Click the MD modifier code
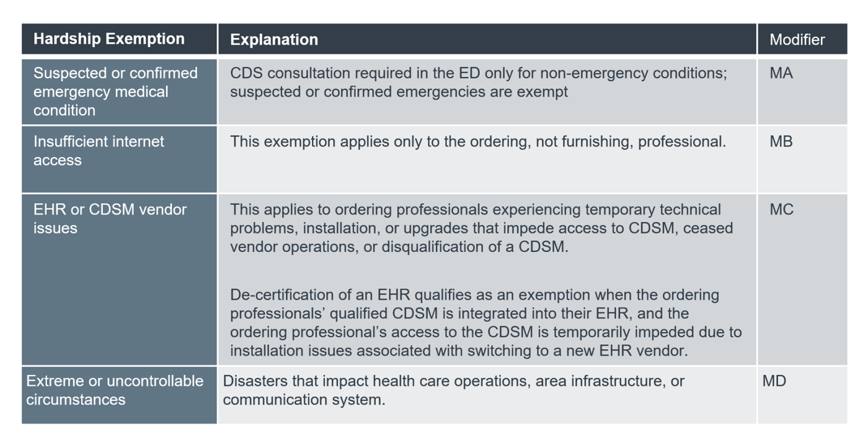The width and height of the screenshot is (868, 443). (x=774, y=381)
